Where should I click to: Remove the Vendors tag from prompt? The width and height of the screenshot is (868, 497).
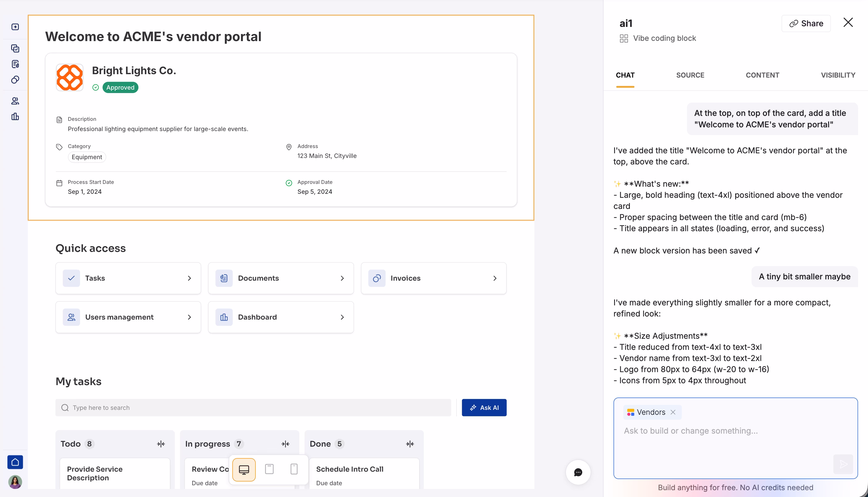[673, 412]
